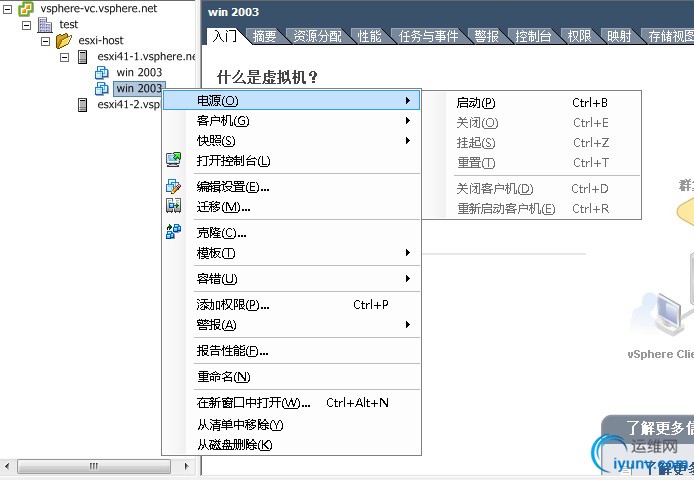Open the 警报(A) submenu arrow
This screenshot has width=694, height=480.
pyautogui.click(x=408, y=325)
